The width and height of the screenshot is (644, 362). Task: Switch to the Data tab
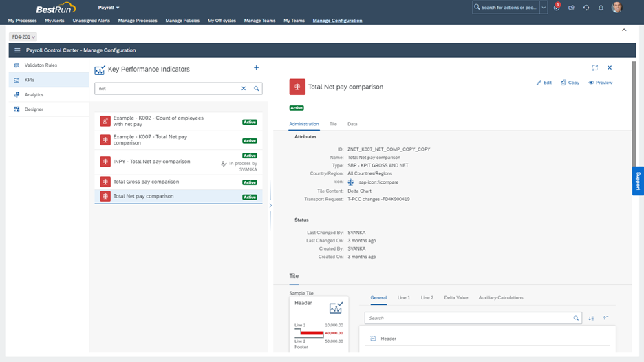(352, 124)
